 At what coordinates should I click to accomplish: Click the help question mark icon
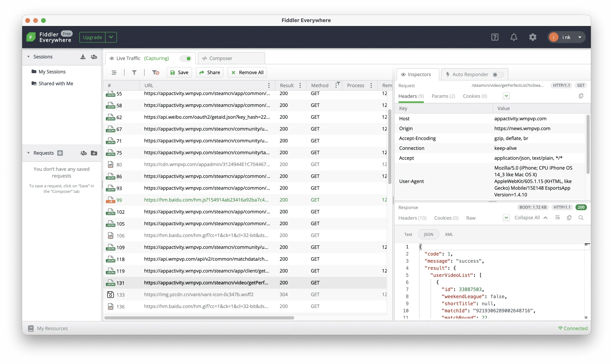pos(495,37)
